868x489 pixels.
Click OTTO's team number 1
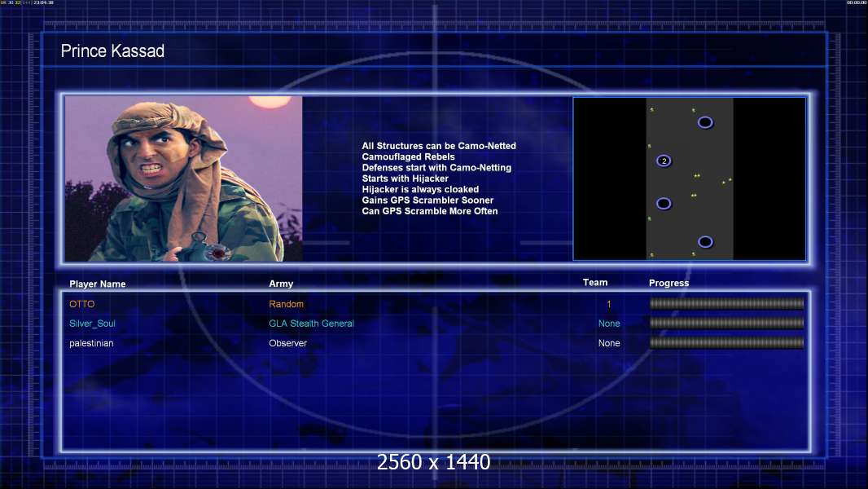tap(609, 304)
